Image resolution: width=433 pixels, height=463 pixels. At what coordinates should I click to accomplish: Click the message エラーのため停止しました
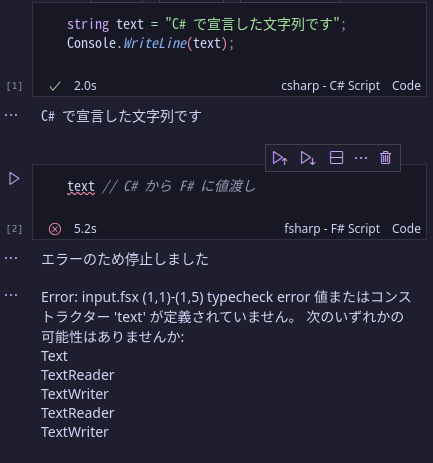(x=125, y=259)
